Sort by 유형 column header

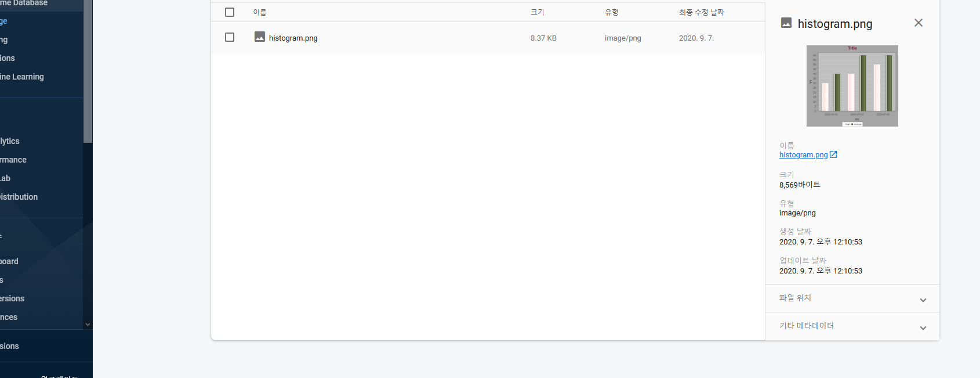tap(611, 12)
